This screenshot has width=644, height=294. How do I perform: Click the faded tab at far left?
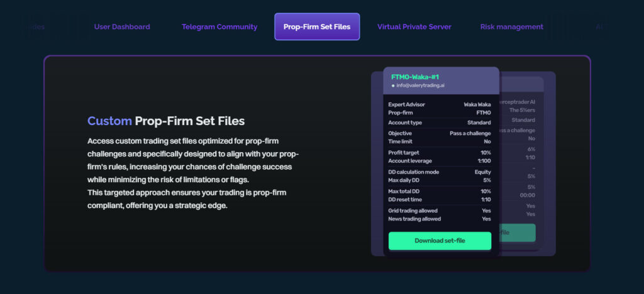pyautogui.click(x=35, y=27)
